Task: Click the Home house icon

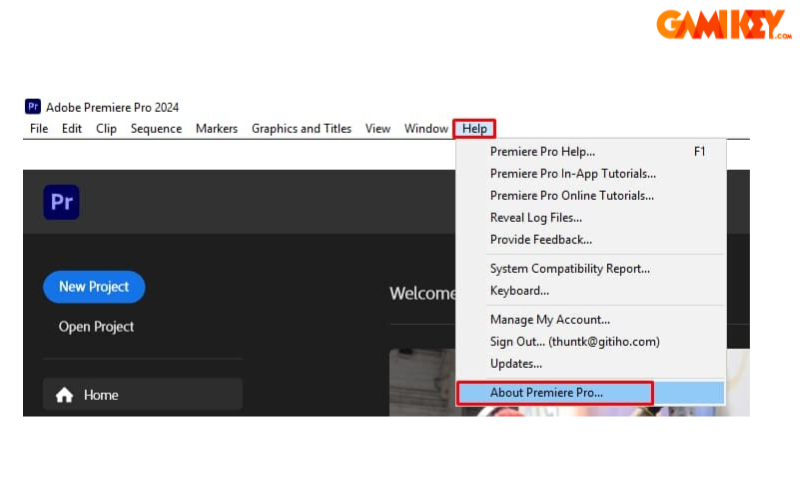Action: pyautogui.click(x=64, y=395)
